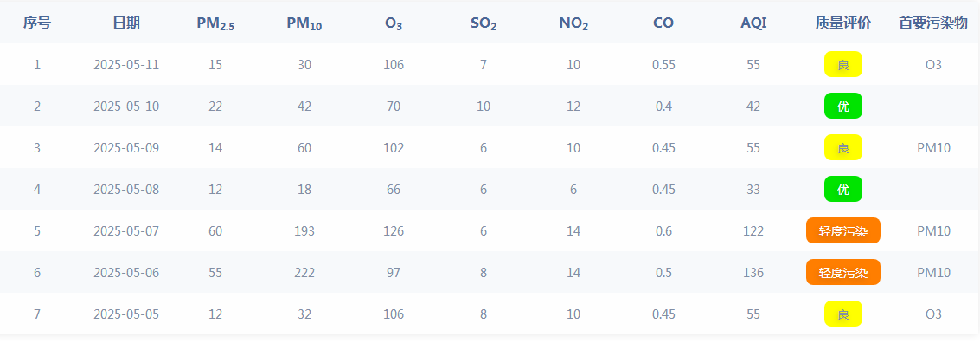Viewport: 980px width, 343px height.
Task: Click the 轻度污染 badge for 2025-05-06
Action: click(x=843, y=272)
